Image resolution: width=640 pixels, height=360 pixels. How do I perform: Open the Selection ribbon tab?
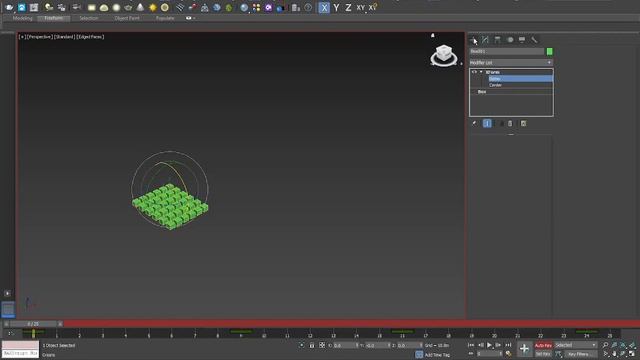click(x=89, y=18)
